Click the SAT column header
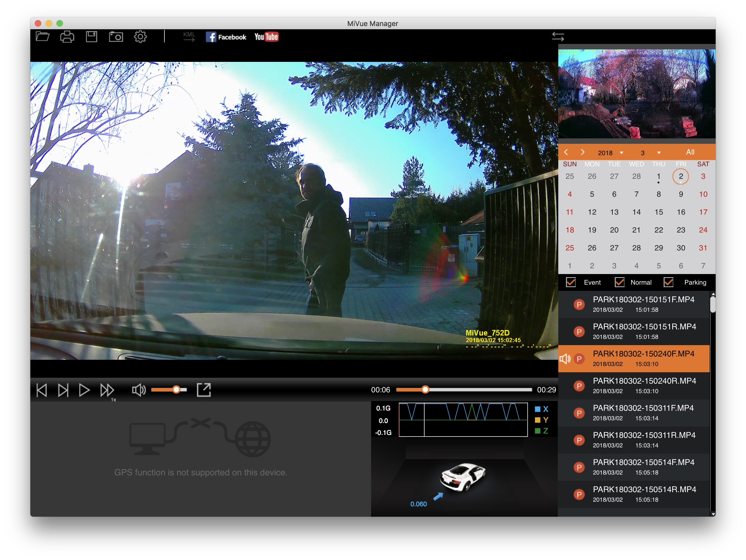This screenshot has height=560, width=746. [703, 164]
